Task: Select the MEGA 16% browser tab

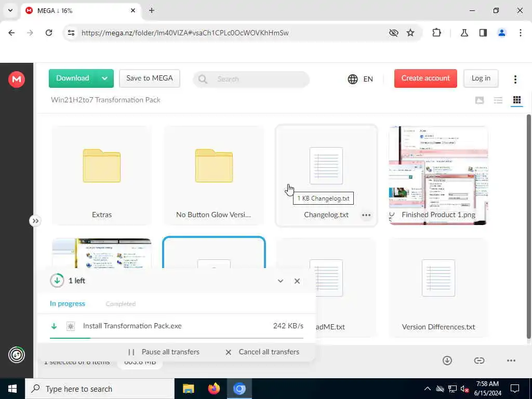Action: point(81,10)
